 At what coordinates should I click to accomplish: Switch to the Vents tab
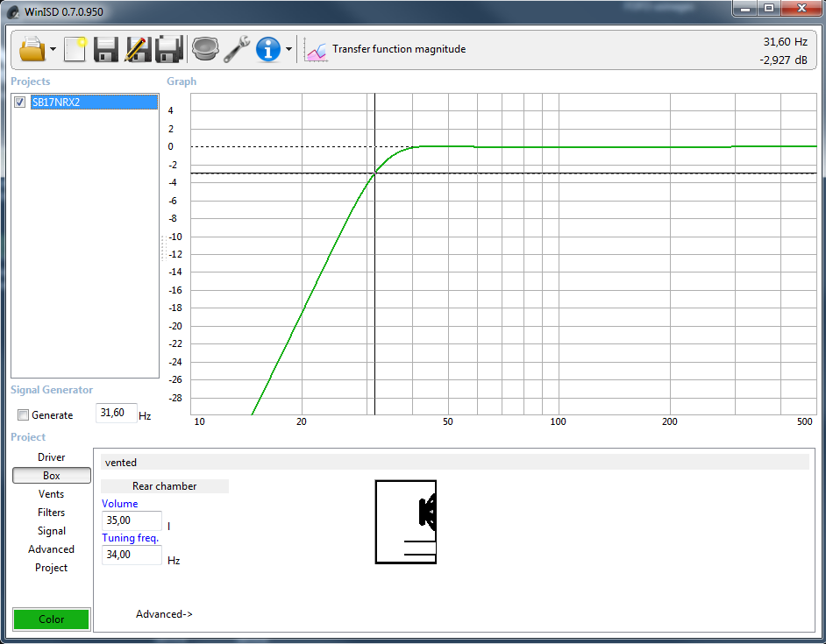click(x=51, y=494)
